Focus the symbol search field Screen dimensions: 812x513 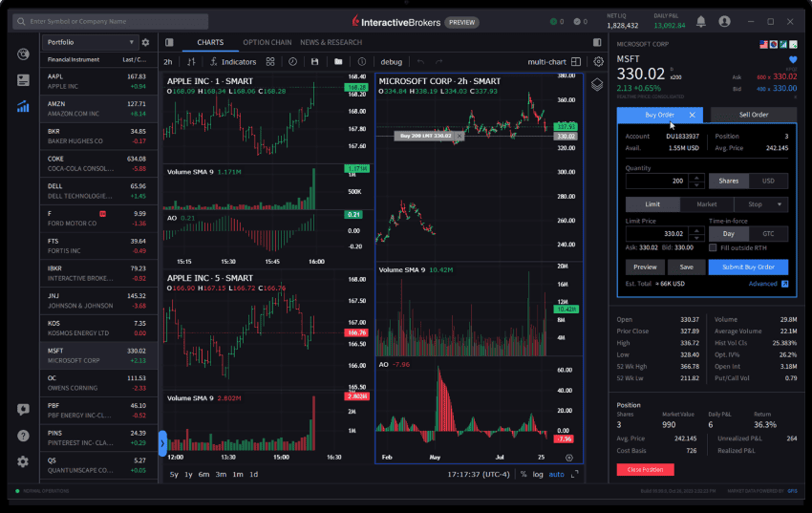click(111, 21)
